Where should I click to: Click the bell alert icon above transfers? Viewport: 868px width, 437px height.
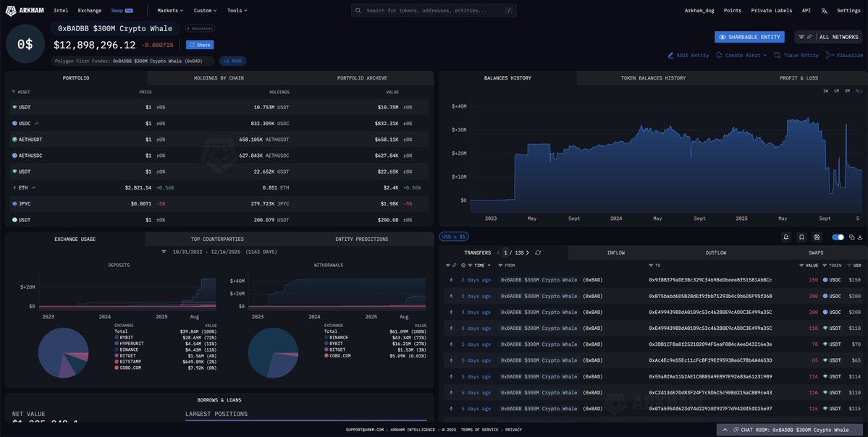click(x=786, y=237)
